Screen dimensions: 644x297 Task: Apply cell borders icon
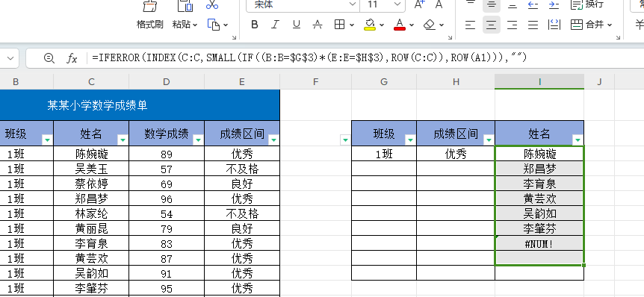[x=339, y=25]
